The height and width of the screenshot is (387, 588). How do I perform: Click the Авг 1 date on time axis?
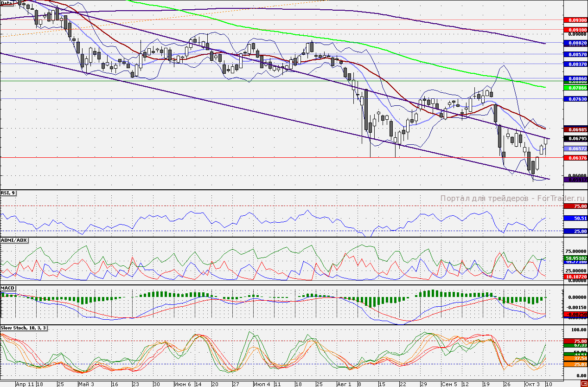click(x=343, y=384)
